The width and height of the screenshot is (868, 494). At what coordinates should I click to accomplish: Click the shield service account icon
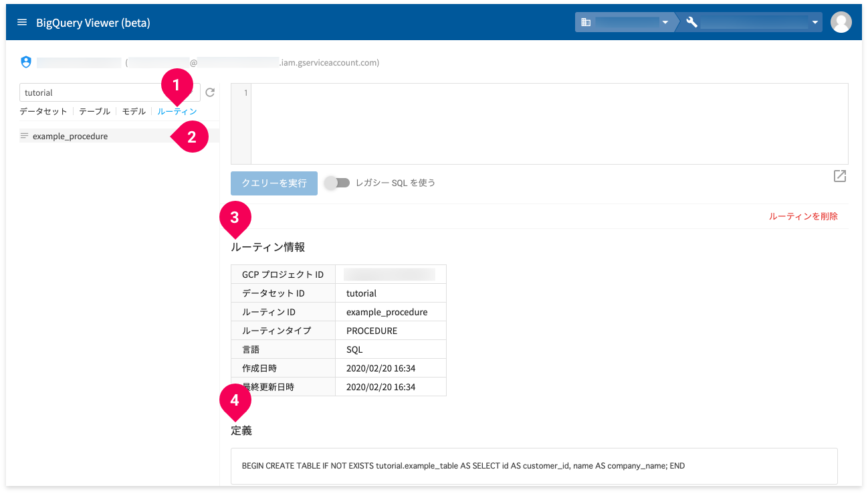coord(26,62)
